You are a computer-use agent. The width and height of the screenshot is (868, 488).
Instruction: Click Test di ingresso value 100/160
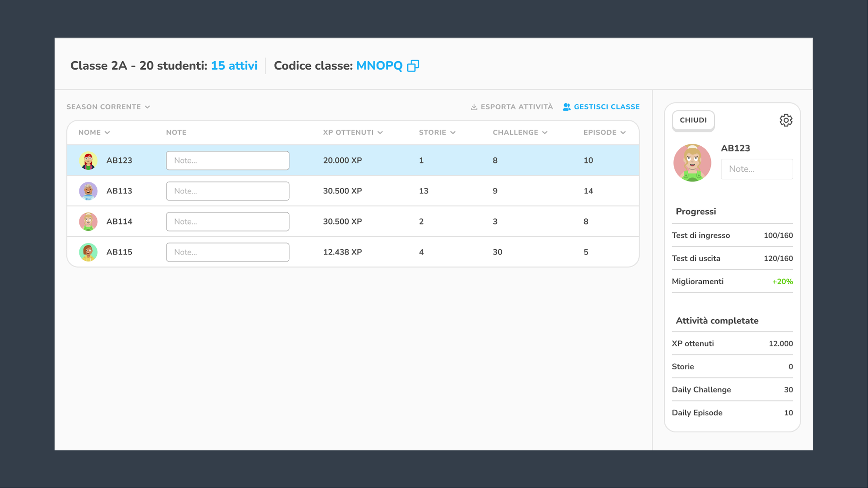pos(778,236)
